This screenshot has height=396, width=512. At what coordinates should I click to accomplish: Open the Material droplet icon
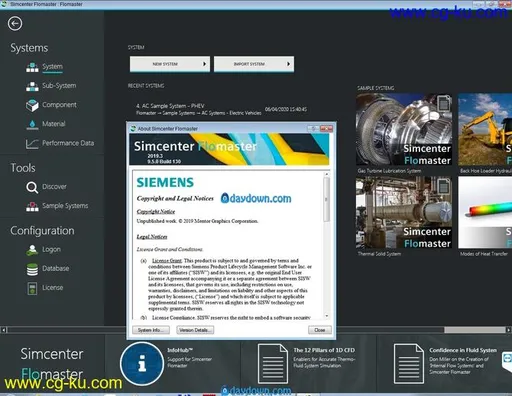(x=32, y=124)
